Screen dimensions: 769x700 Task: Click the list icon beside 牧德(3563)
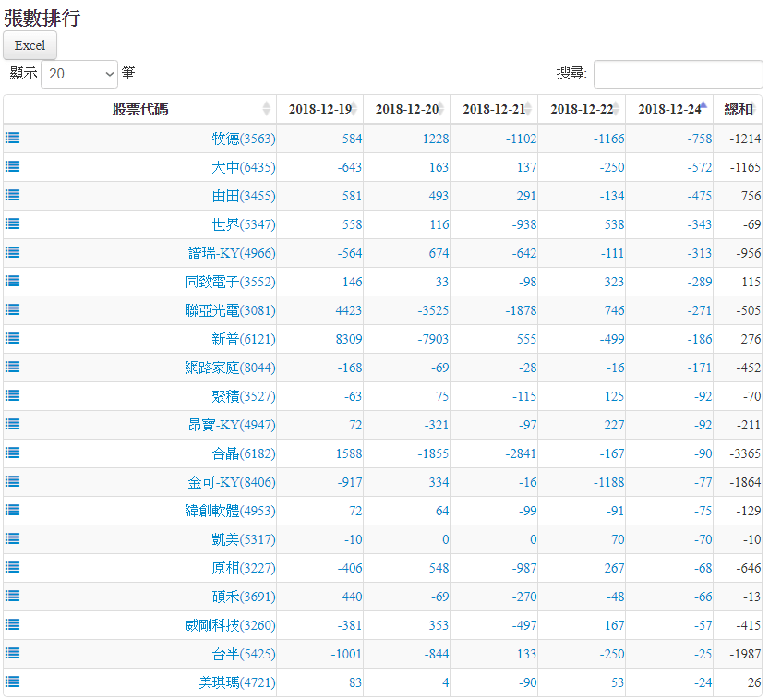click(13, 138)
